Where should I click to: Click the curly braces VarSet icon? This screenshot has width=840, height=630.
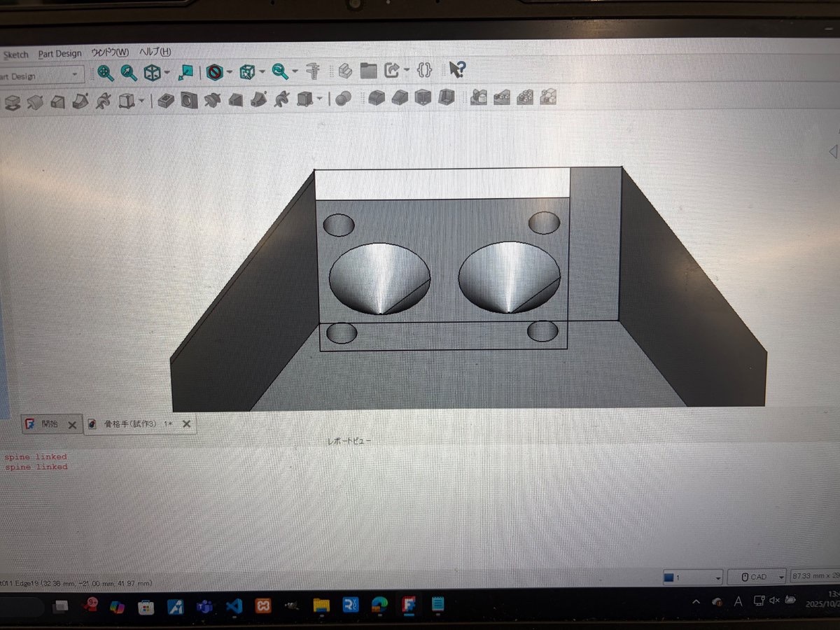pyautogui.click(x=424, y=70)
